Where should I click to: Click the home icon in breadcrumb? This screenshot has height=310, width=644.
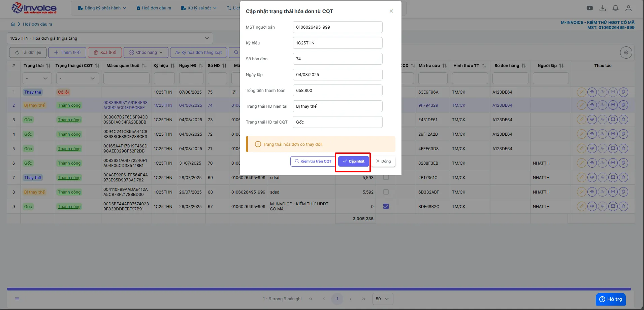(13, 24)
